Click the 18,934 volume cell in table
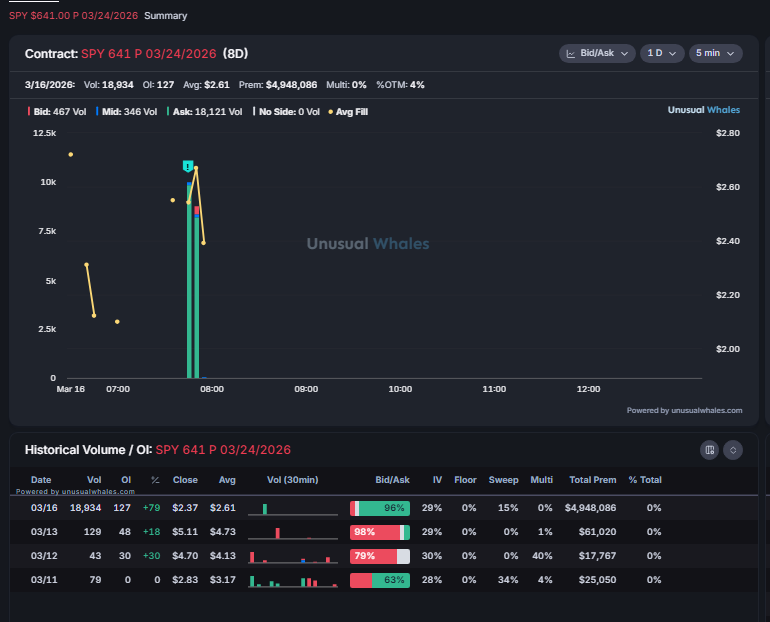 pos(85,508)
